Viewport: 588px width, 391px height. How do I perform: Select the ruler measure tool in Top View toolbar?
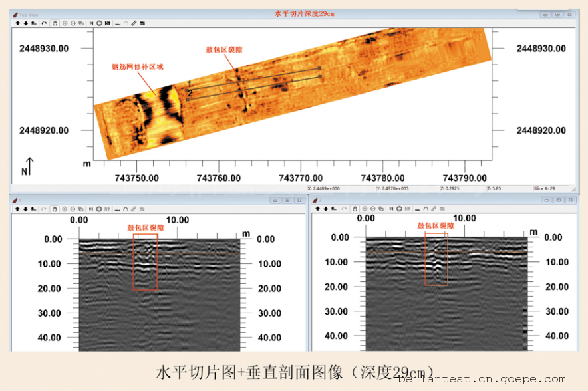tap(134, 23)
